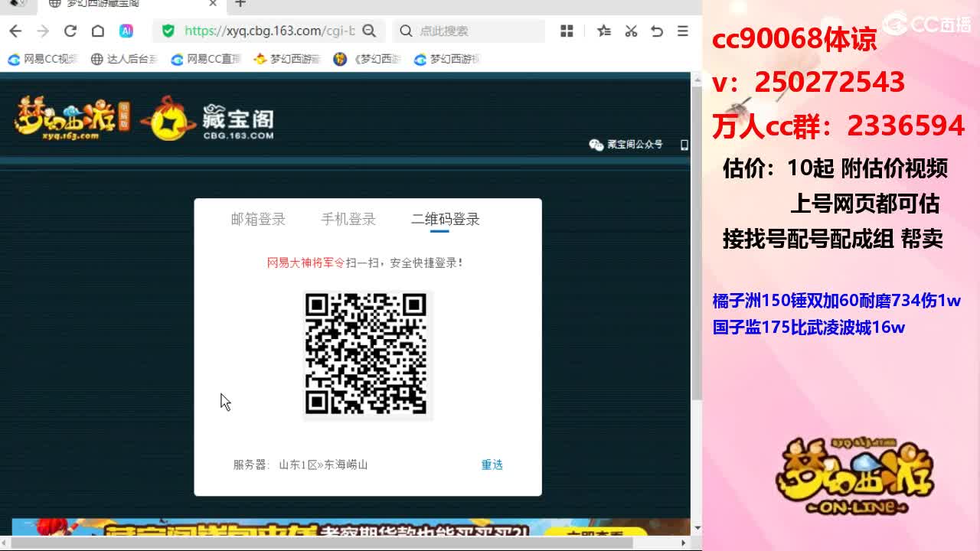Click the CC直播 logo in the overlay

click(x=927, y=24)
